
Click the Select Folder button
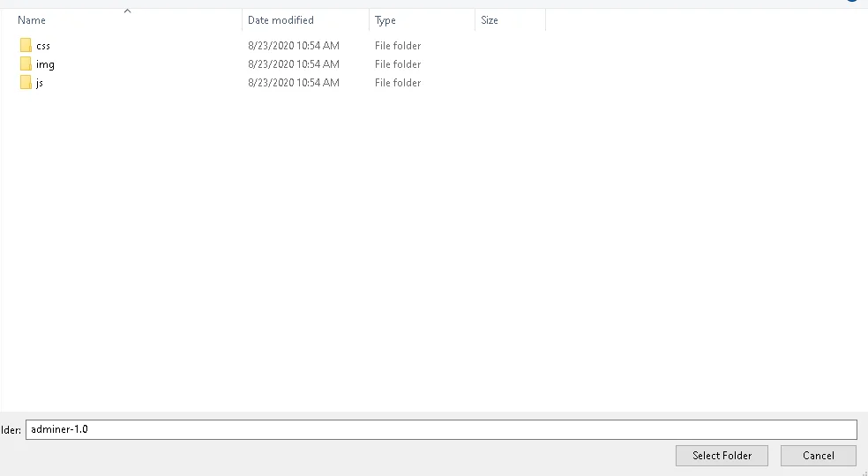(722, 456)
